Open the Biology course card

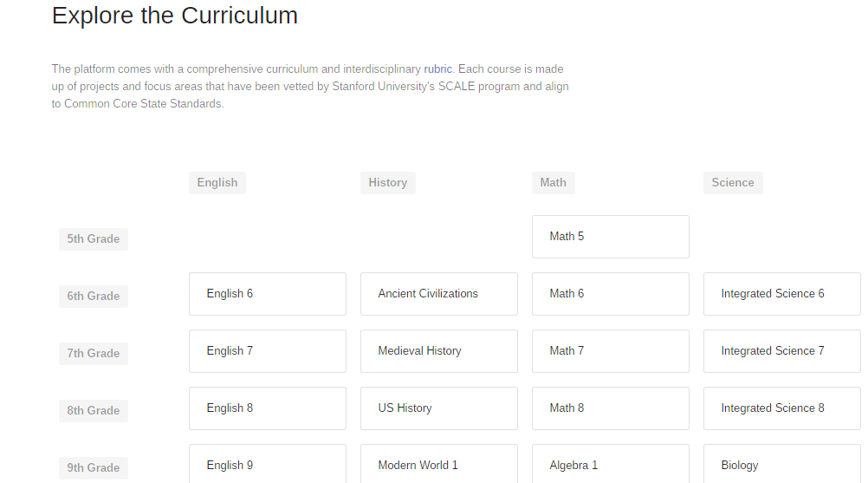pyautogui.click(x=781, y=464)
